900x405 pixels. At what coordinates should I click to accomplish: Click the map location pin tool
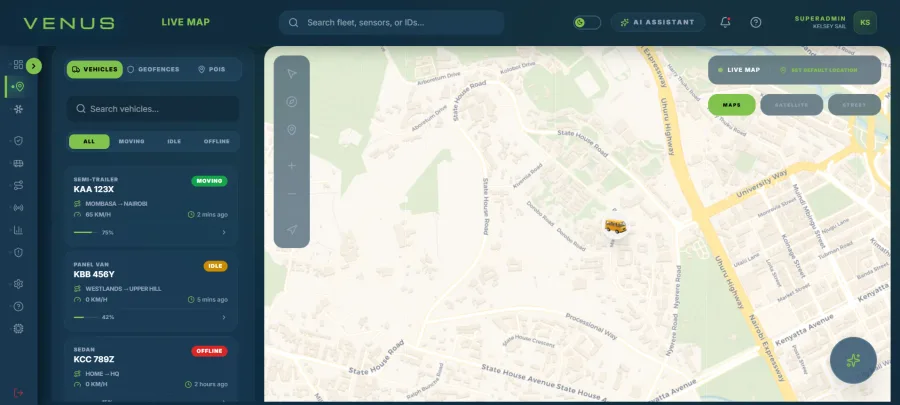click(x=292, y=130)
